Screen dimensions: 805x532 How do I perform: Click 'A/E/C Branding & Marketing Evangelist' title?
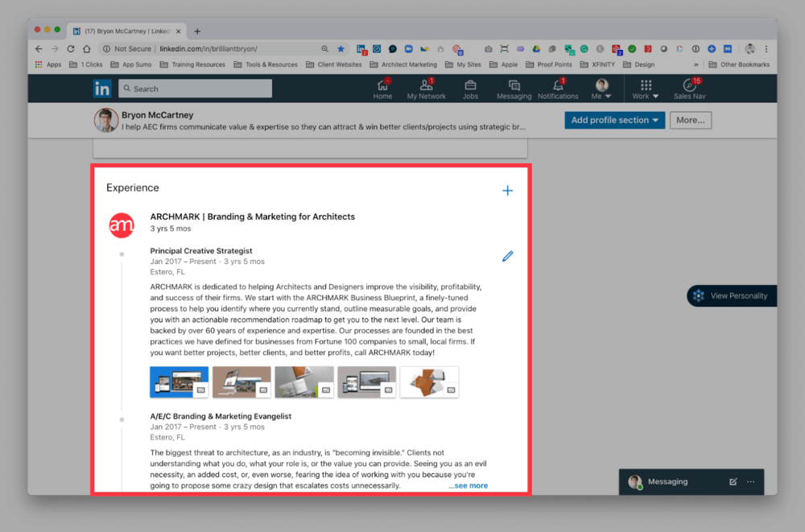(221, 416)
